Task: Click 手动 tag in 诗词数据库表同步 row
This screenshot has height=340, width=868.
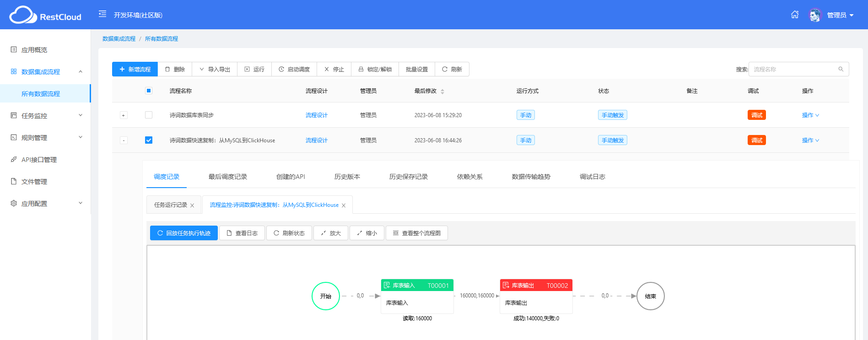Action: click(526, 115)
